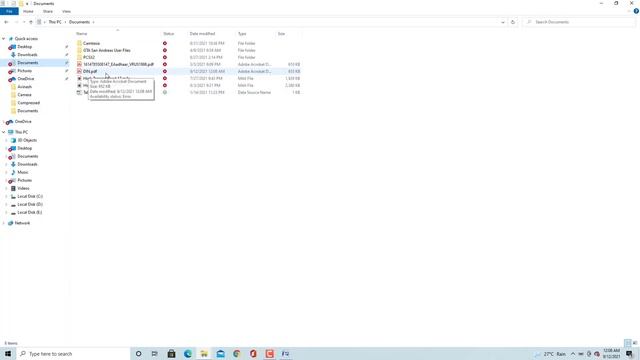Screen dimensions: 640x360
Task: Open the File Explorer Help icon
Action: (636, 11)
